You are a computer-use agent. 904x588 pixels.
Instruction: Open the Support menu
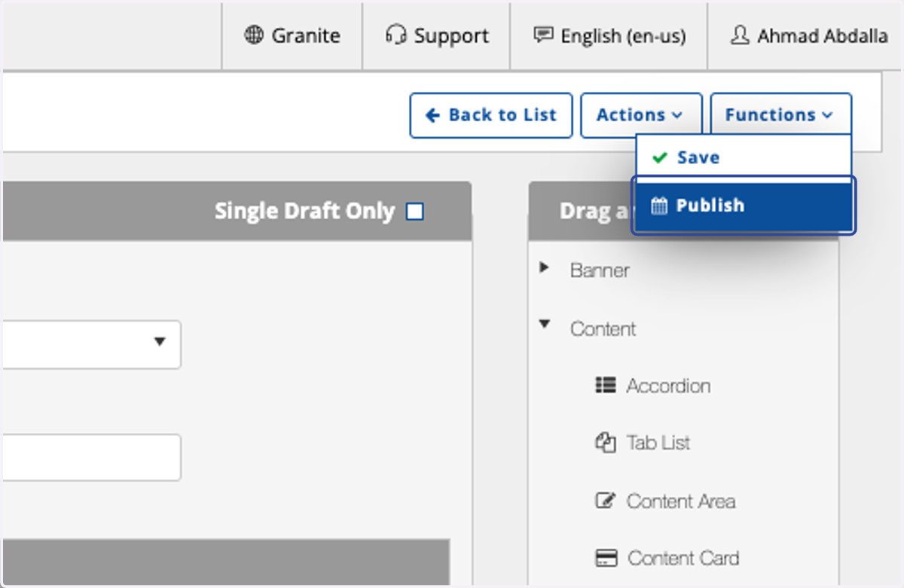coord(437,35)
